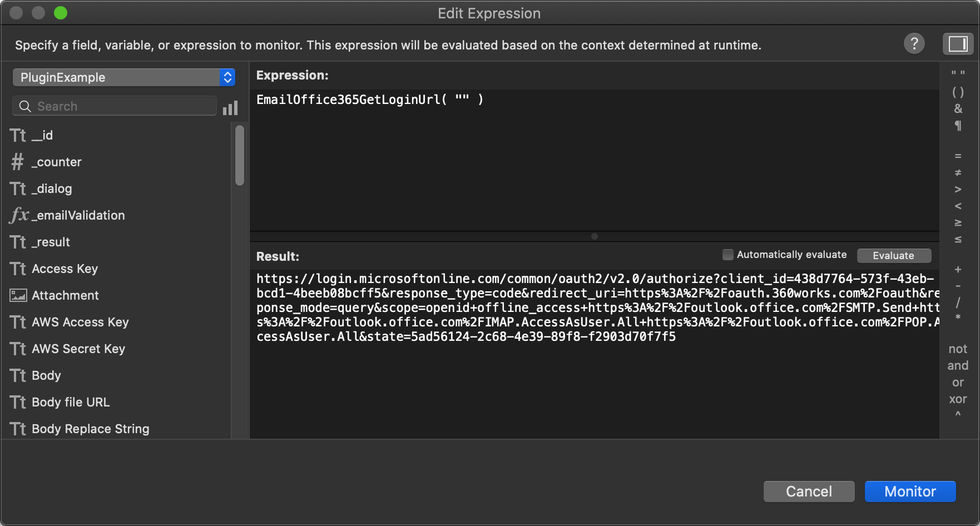Screen dimensions: 980x526
Task: Insert caret power operator
Action: (958, 414)
